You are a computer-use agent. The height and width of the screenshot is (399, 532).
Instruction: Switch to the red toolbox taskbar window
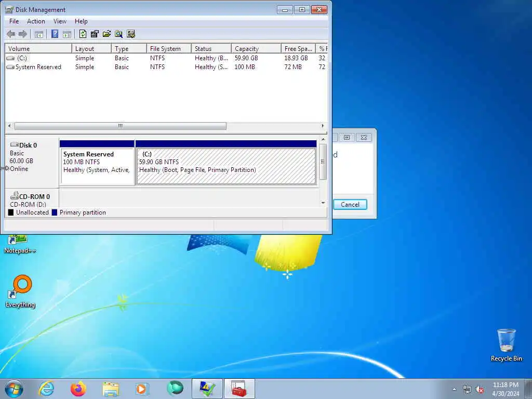pos(239,389)
